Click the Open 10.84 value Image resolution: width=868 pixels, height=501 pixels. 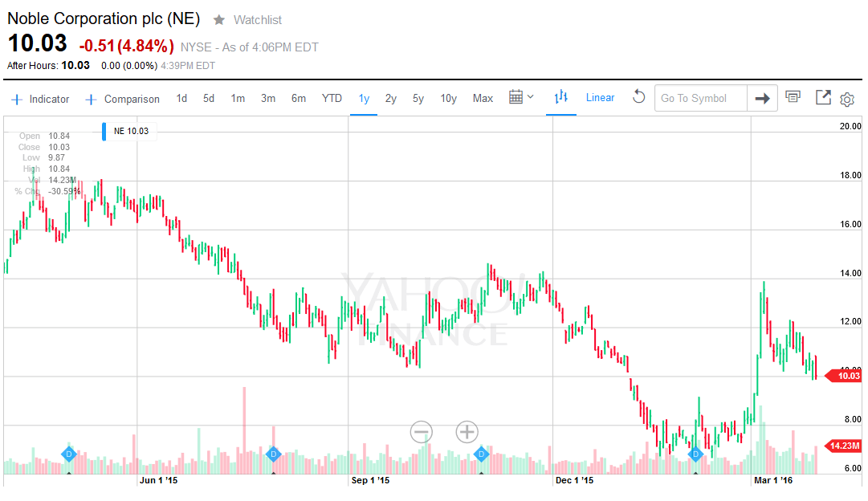pyautogui.click(x=59, y=136)
